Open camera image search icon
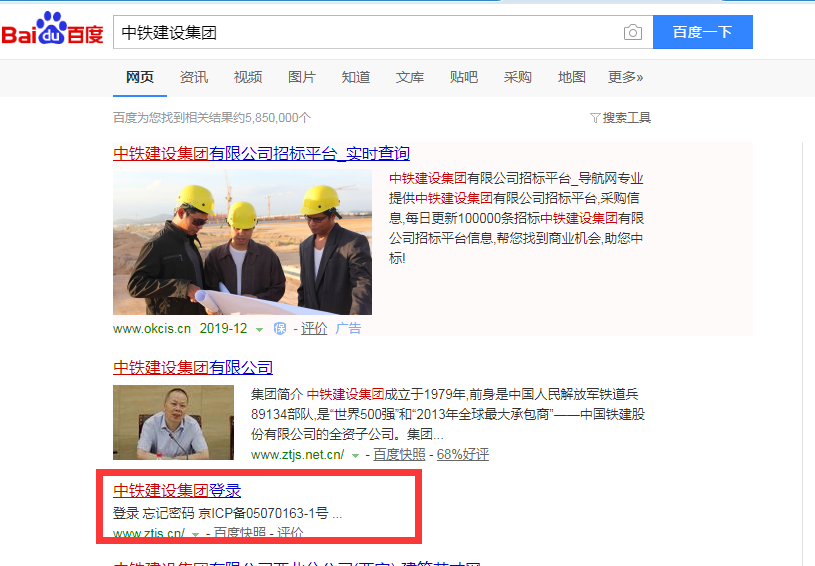 click(633, 33)
